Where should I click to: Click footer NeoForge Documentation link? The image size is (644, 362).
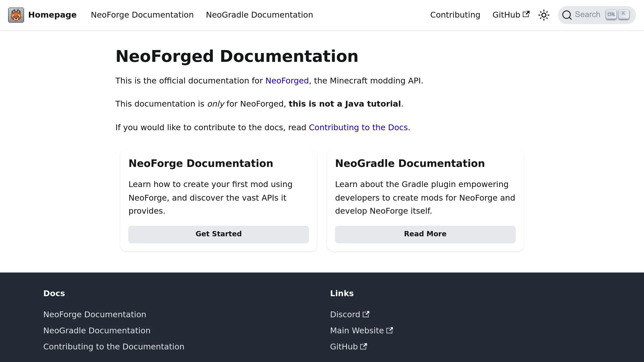pos(95,314)
